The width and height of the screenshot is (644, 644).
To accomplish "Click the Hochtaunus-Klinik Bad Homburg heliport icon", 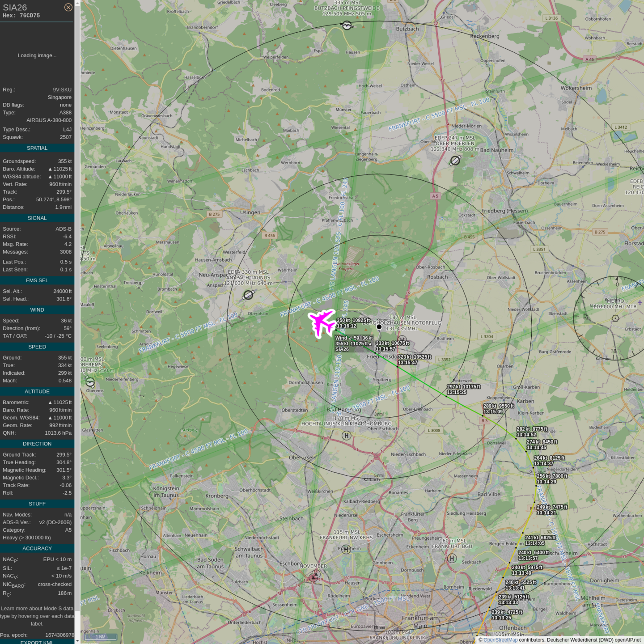I will [346, 435].
